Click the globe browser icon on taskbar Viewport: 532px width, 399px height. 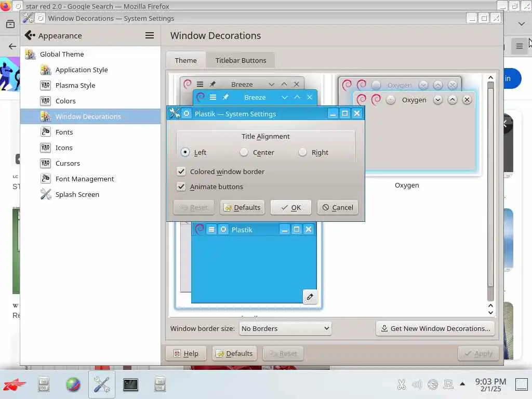(73, 384)
